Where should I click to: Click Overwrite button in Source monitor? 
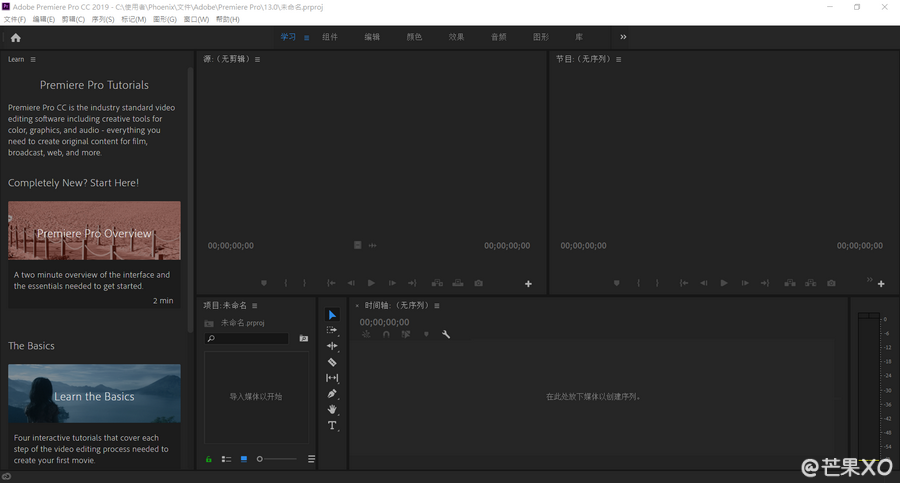click(457, 283)
